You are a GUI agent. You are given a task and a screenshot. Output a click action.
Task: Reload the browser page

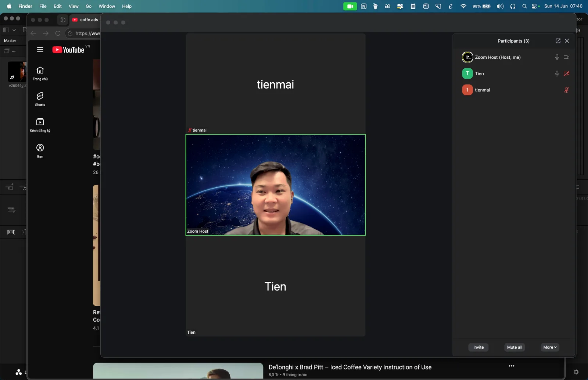click(x=58, y=33)
